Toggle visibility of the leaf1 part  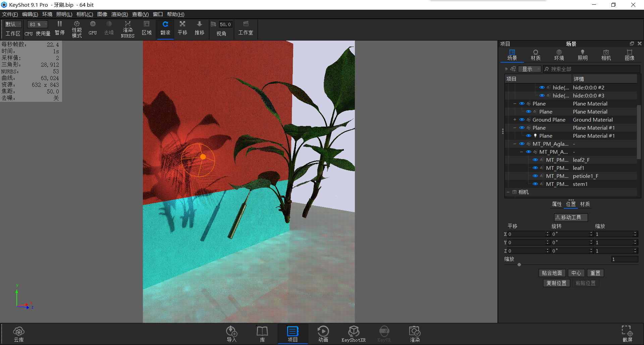pos(535,168)
